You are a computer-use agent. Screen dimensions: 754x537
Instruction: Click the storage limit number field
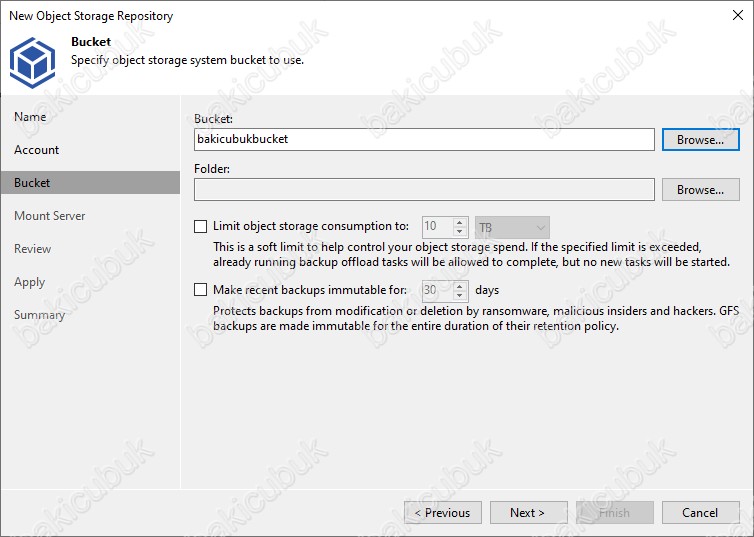point(438,227)
